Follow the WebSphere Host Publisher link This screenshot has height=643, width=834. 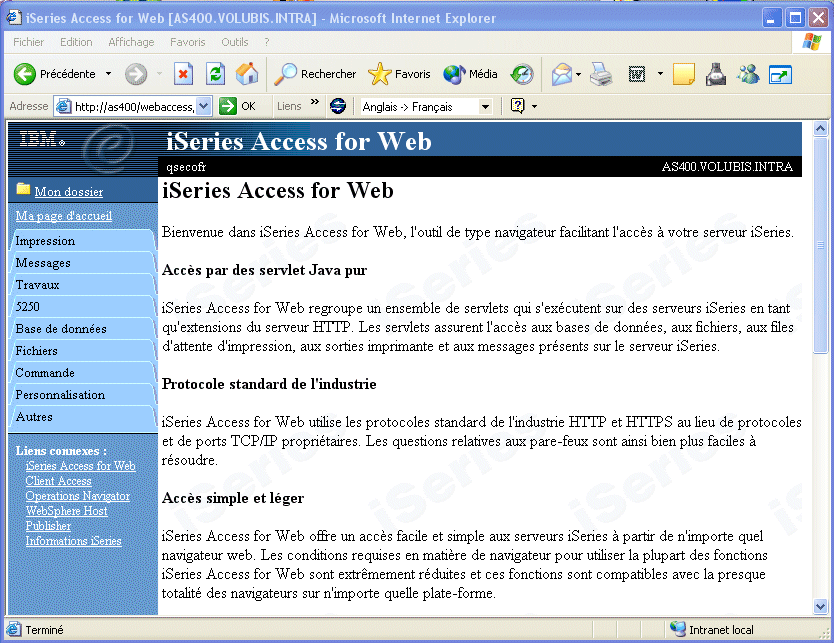click(66, 518)
